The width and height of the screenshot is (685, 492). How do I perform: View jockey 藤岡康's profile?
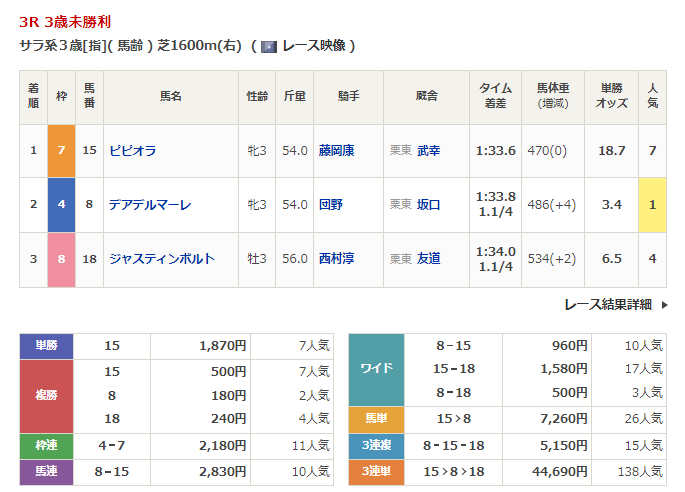point(336,151)
